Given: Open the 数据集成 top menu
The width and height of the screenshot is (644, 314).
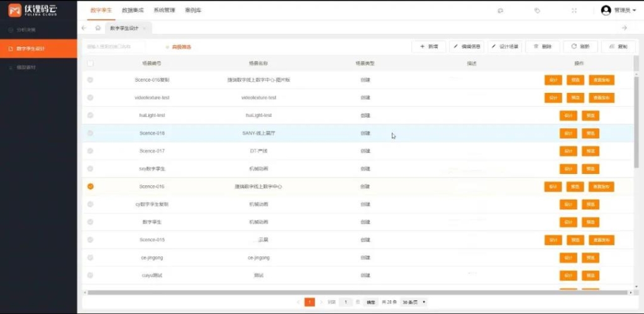Looking at the screenshot, I should click(x=133, y=11).
